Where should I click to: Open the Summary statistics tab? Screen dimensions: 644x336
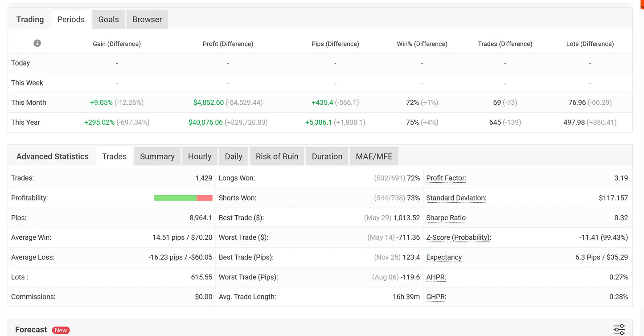tap(157, 156)
